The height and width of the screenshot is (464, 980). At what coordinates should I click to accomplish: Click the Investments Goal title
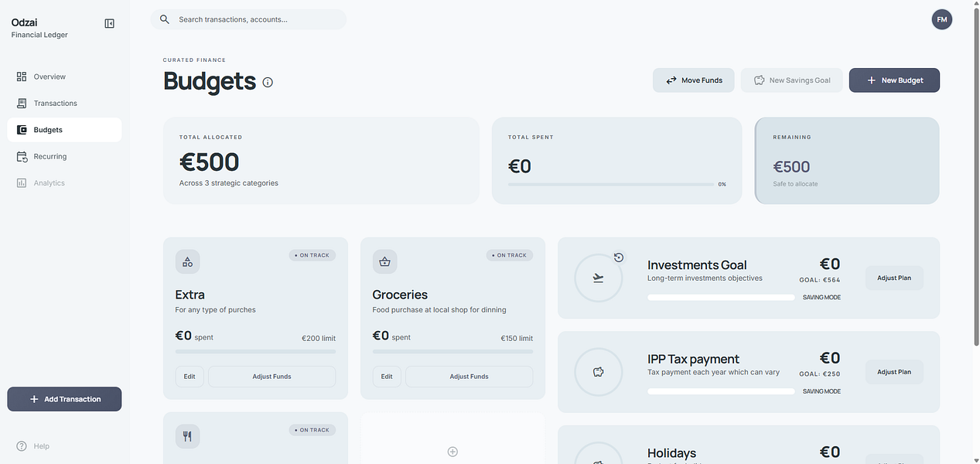[697, 264]
